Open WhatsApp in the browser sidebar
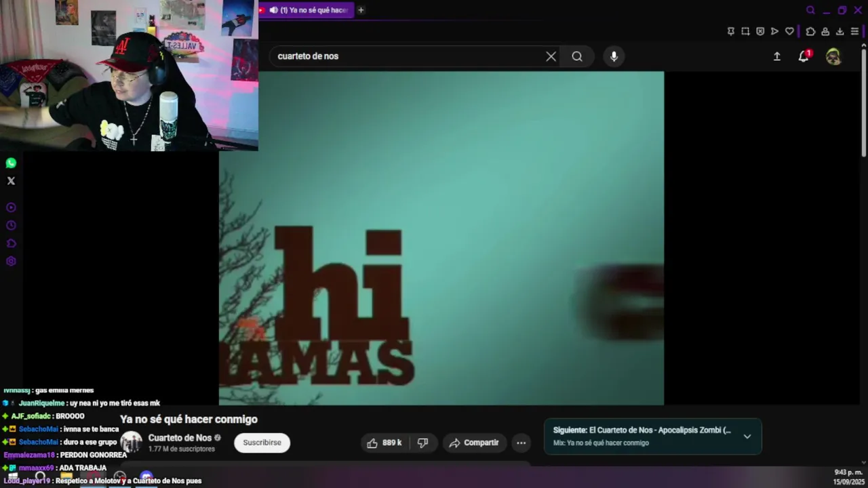 [x=11, y=163]
